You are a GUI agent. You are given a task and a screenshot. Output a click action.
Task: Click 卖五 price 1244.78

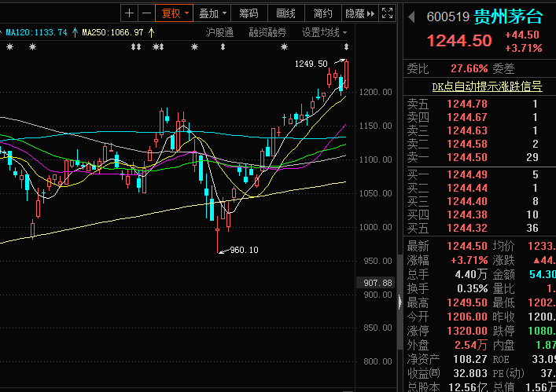pyautogui.click(x=467, y=104)
